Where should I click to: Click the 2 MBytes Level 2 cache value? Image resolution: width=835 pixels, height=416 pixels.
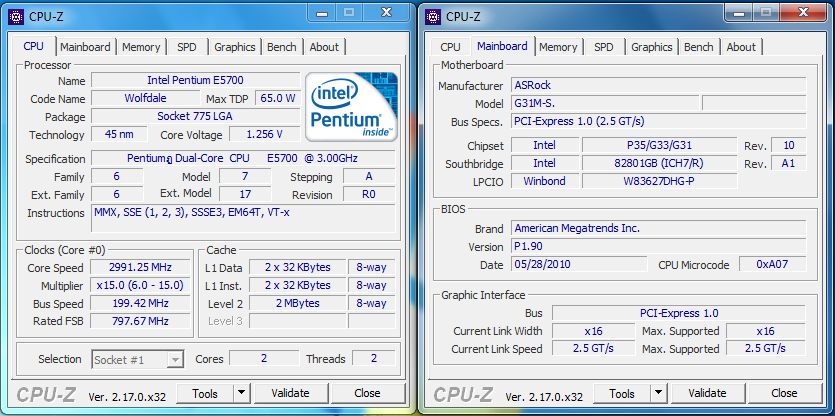298,304
